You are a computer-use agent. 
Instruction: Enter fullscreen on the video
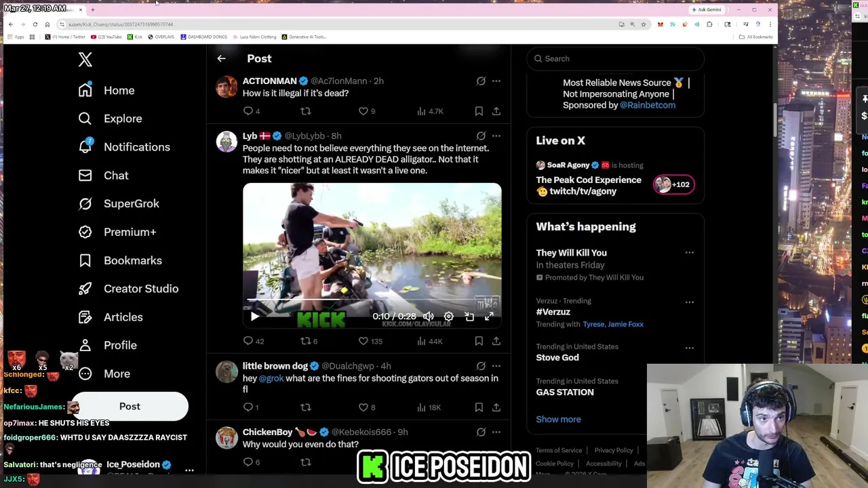click(x=489, y=317)
